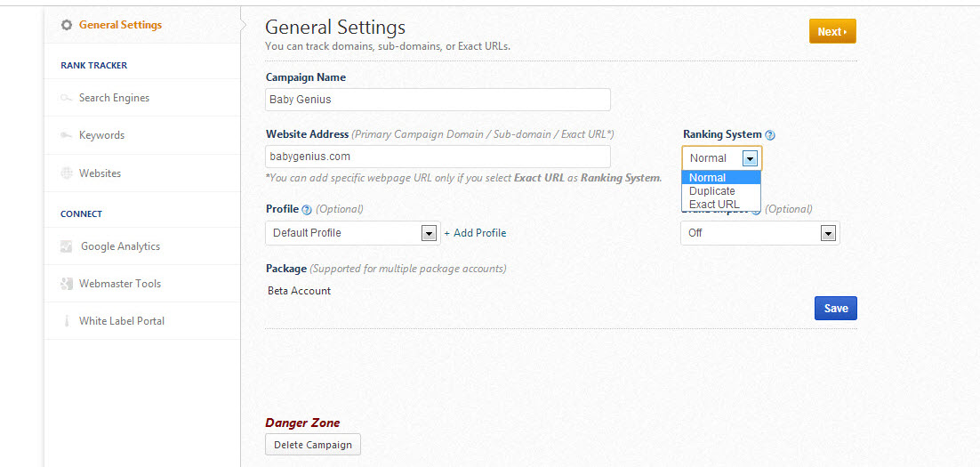Click the Ranking System dropdown arrow
The width and height of the screenshot is (980, 467).
point(750,159)
